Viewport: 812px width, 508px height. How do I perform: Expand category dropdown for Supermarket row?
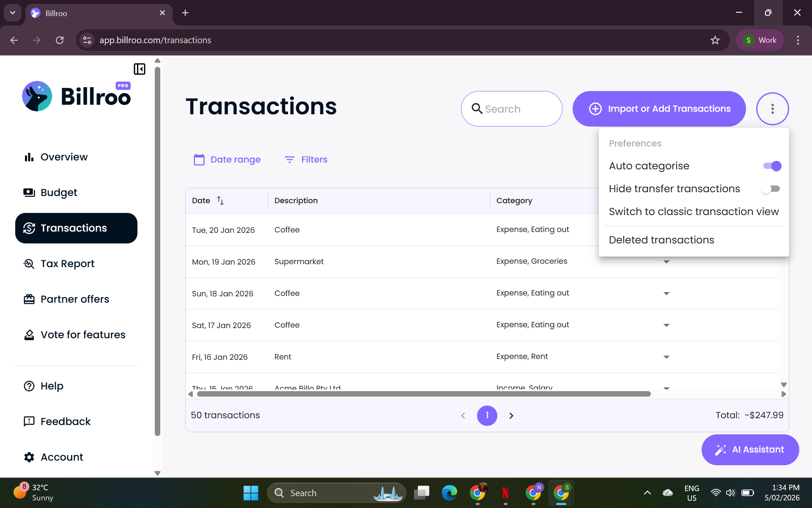click(x=667, y=262)
